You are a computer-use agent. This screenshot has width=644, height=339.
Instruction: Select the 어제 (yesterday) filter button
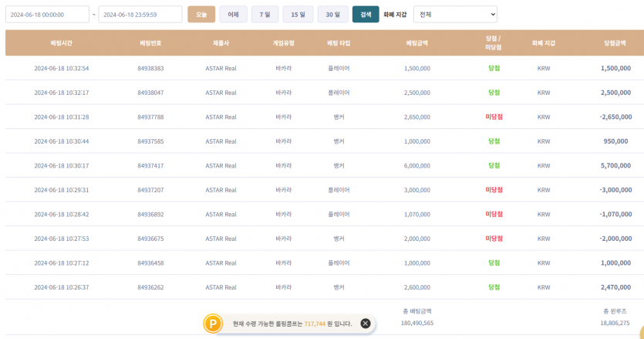(x=233, y=15)
